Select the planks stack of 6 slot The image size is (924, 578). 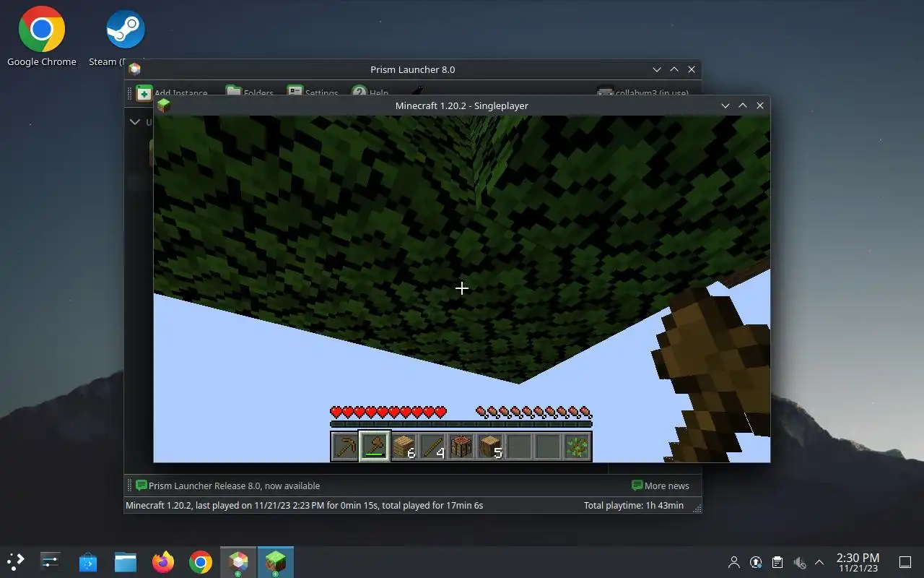pyautogui.click(x=404, y=447)
